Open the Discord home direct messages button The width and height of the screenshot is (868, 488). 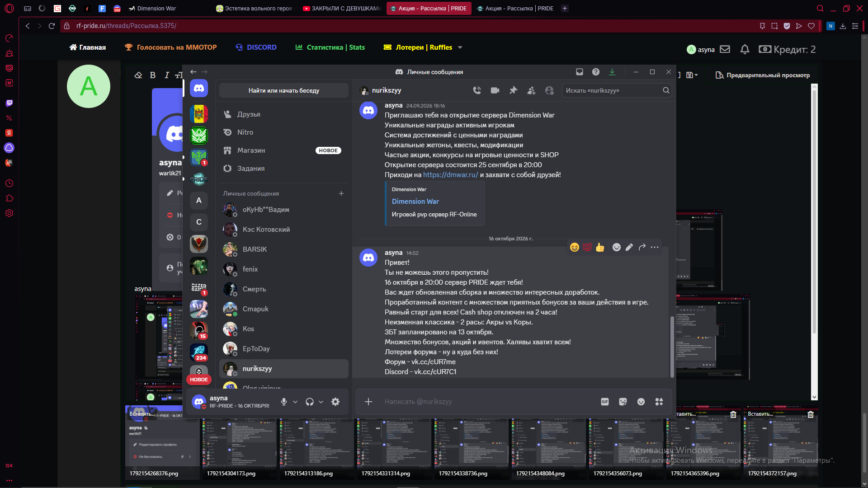point(199,88)
